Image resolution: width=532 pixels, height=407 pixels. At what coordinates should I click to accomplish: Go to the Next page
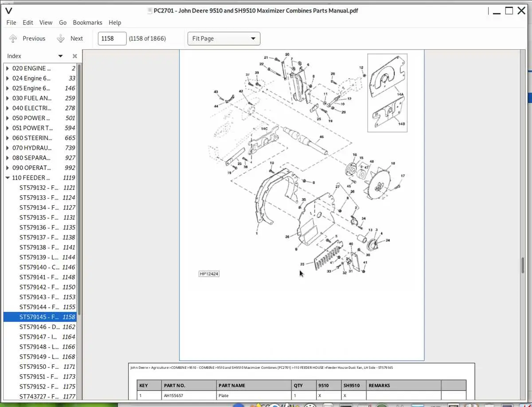[70, 39]
